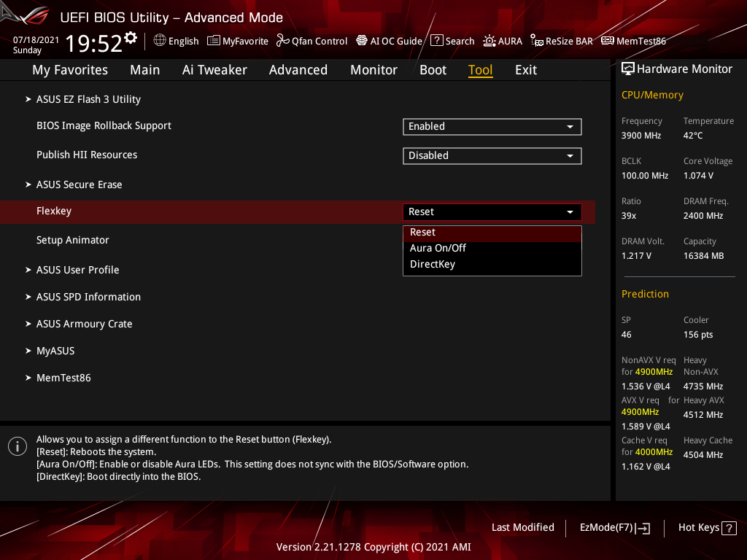Expand ASUS Secure Erase
The image size is (747, 560).
(79, 184)
